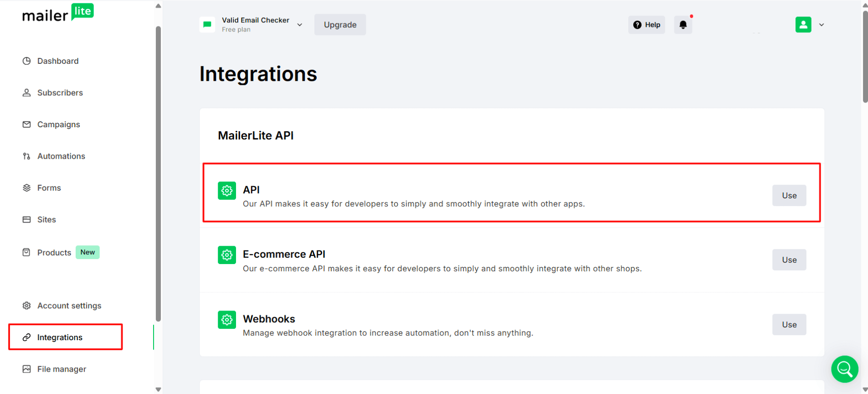Click the Forms layers icon
This screenshot has height=394, width=868.
click(x=26, y=188)
